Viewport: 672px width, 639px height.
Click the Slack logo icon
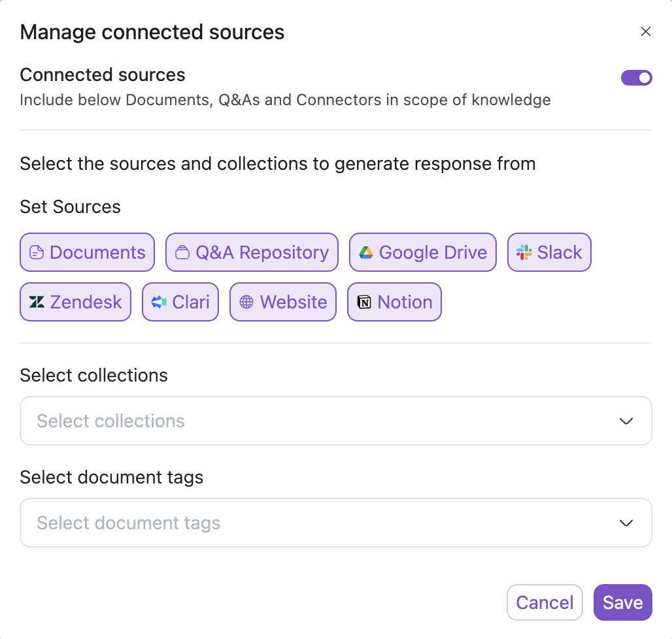coord(524,253)
